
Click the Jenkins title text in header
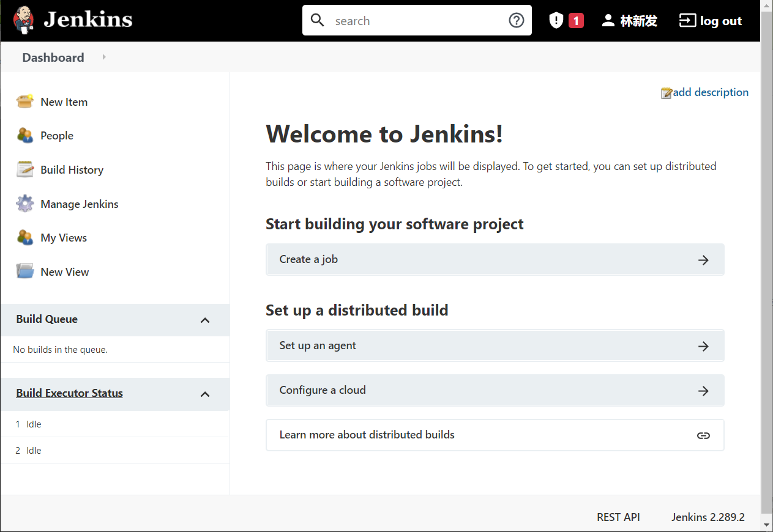[88, 20]
